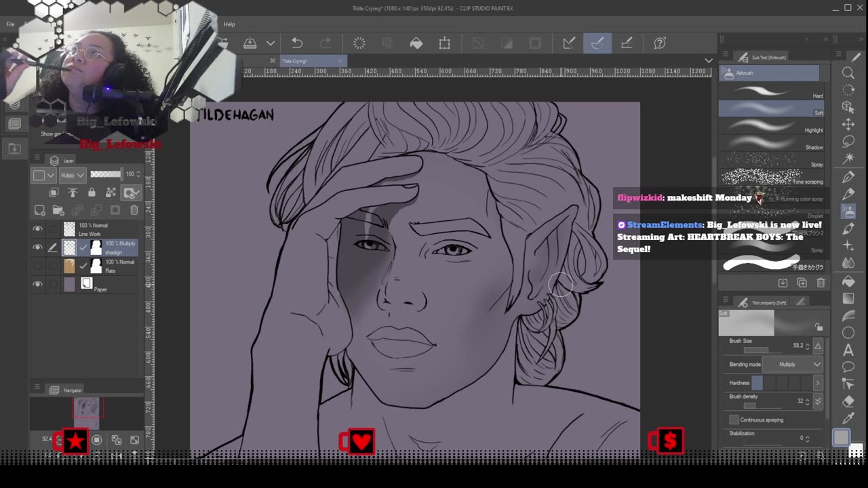Screen dimensions: 868x488
Task: Click the Scale/Rotate transform icon in the command bar
Action: tap(445, 43)
